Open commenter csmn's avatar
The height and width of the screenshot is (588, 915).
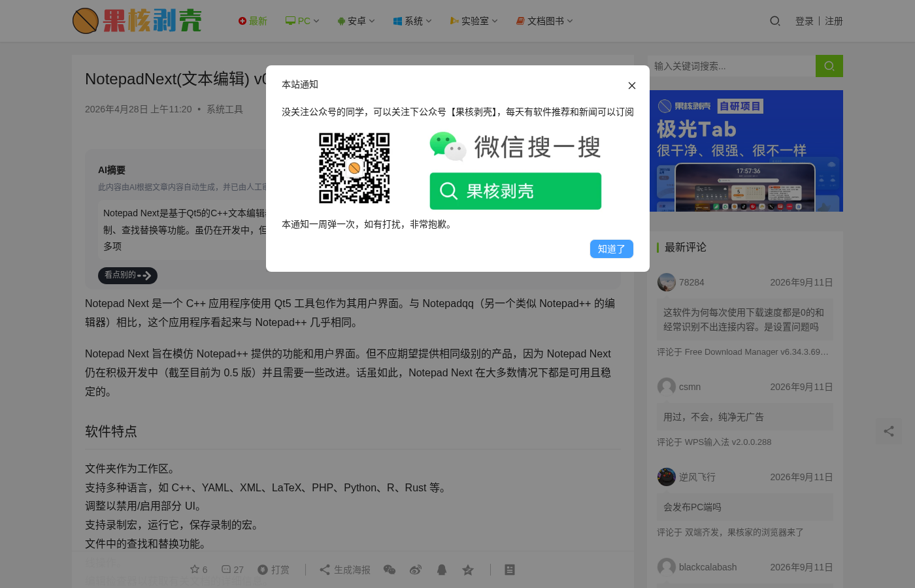pyautogui.click(x=667, y=387)
